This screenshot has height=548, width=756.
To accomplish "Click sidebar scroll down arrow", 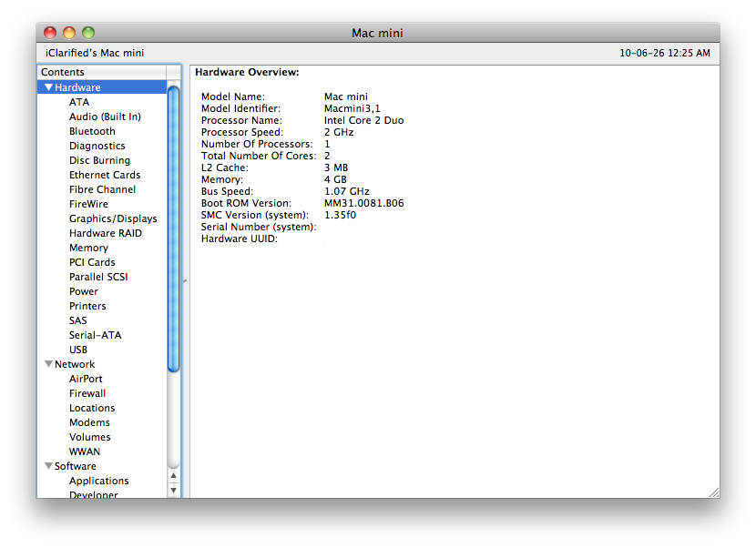I will pos(174,491).
